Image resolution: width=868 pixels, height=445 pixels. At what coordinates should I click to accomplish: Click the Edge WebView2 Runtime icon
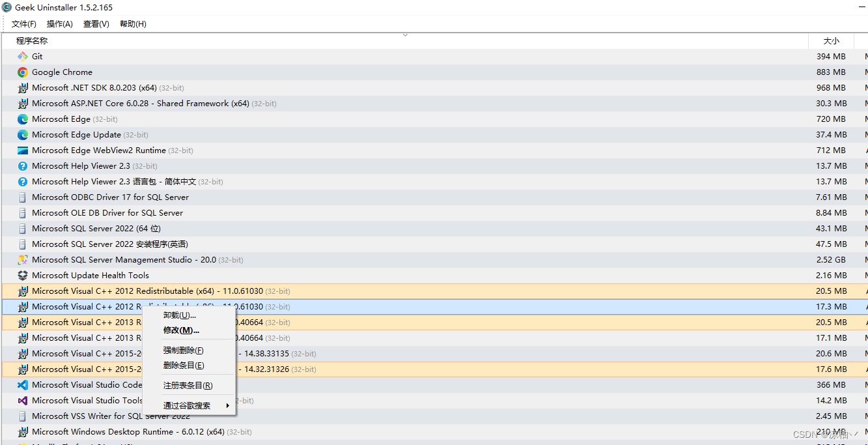click(x=23, y=151)
